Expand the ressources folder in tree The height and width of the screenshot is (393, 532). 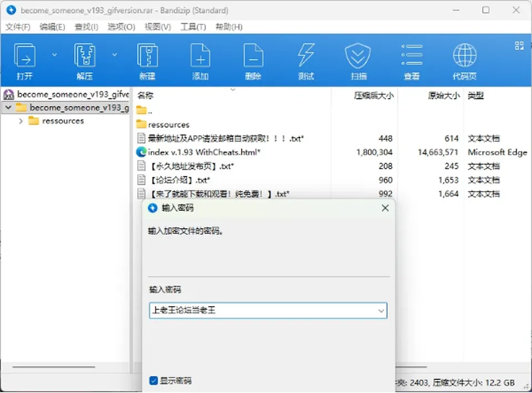(21, 121)
